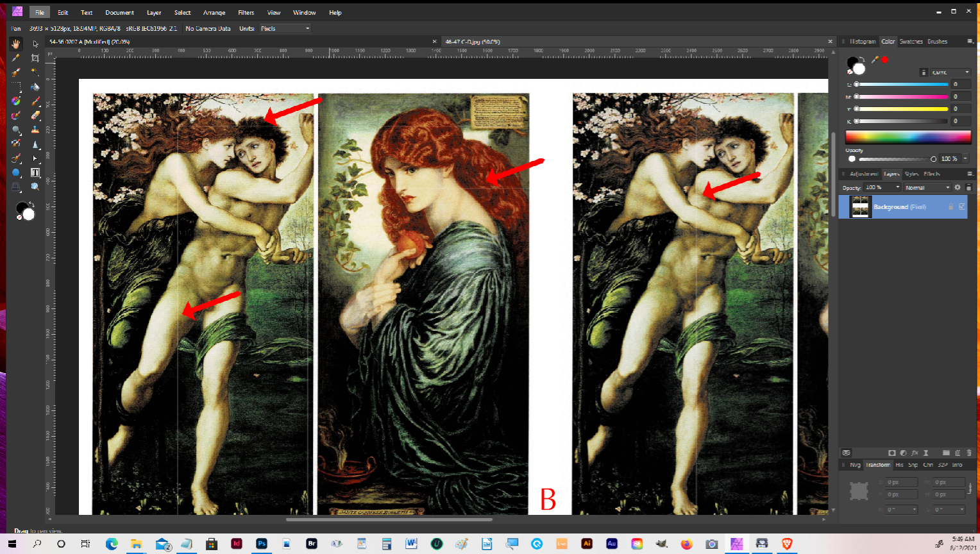The width and height of the screenshot is (980, 554).
Task: Select the Selection Brush tool
Action: (x=15, y=72)
